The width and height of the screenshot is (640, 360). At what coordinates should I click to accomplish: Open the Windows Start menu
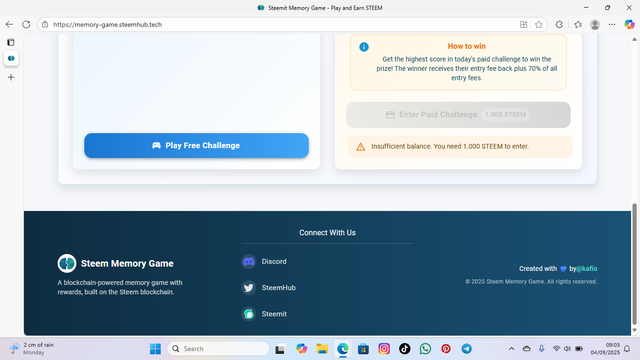point(155,349)
